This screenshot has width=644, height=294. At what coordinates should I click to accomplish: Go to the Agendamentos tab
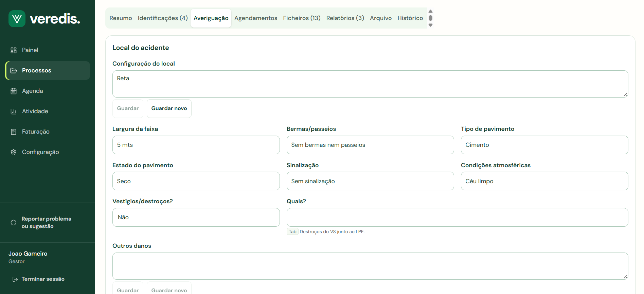click(x=256, y=18)
